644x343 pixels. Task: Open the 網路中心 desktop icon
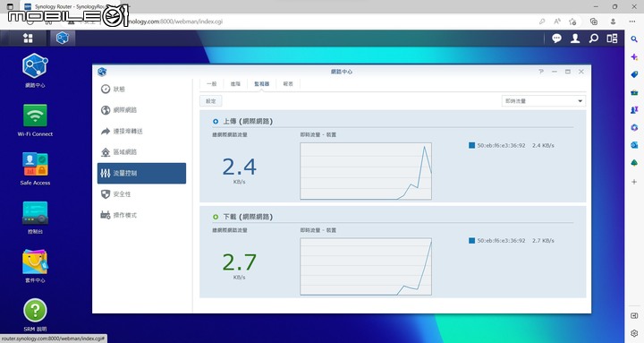(35, 71)
